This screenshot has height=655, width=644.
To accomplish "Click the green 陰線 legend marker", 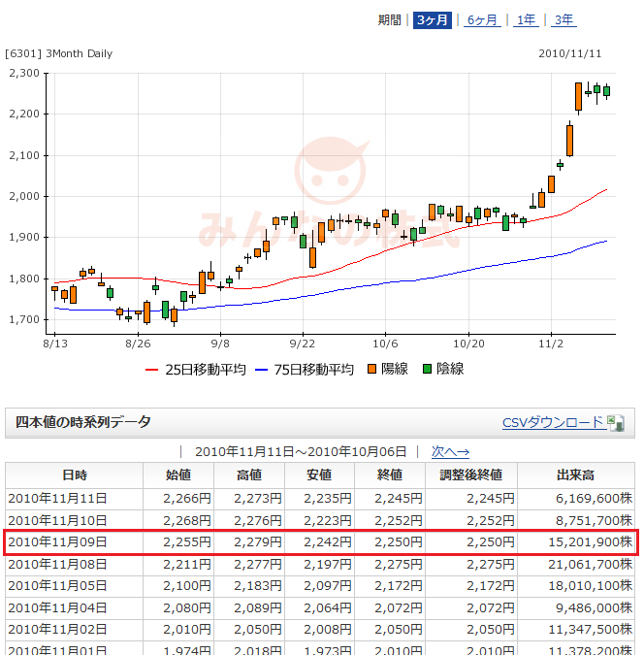I will tap(428, 369).
